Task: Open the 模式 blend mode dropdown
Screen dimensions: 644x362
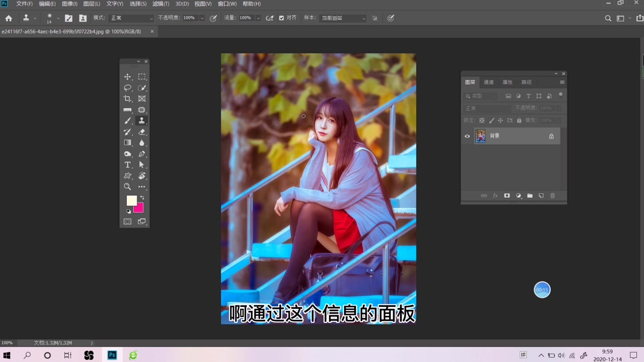Action: point(132,18)
